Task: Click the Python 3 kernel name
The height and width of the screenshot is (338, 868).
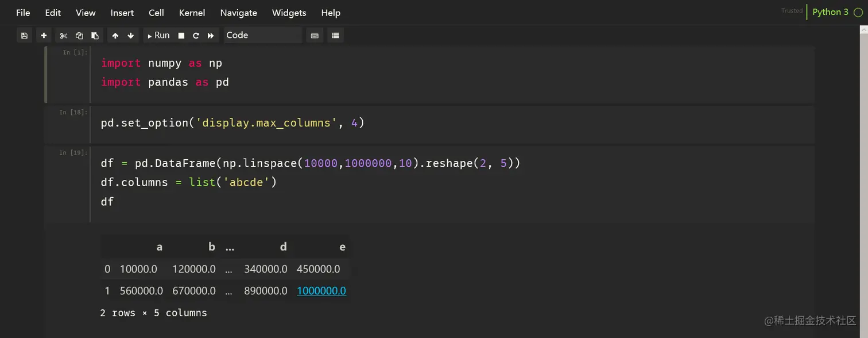Action: coord(830,12)
